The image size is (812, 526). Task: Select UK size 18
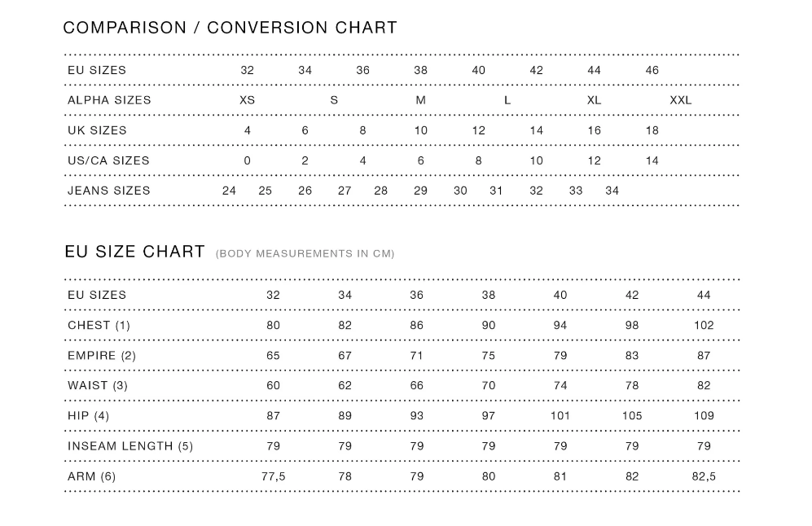tap(652, 130)
